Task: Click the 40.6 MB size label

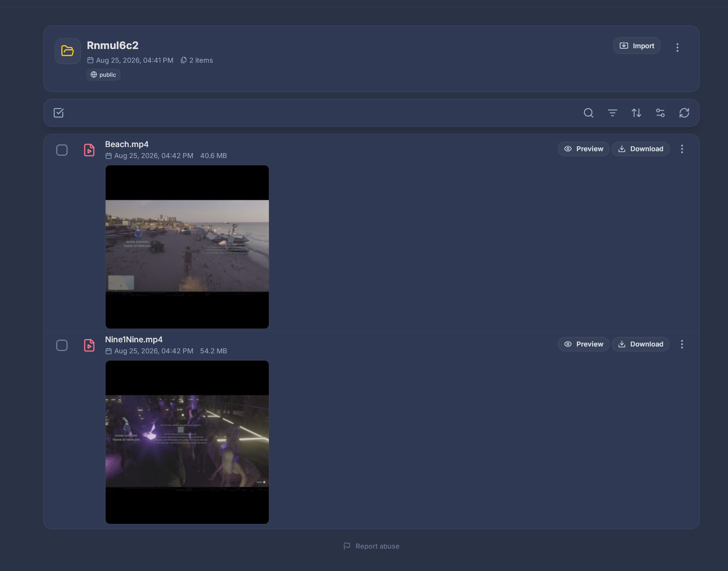Action: coord(213,156)
